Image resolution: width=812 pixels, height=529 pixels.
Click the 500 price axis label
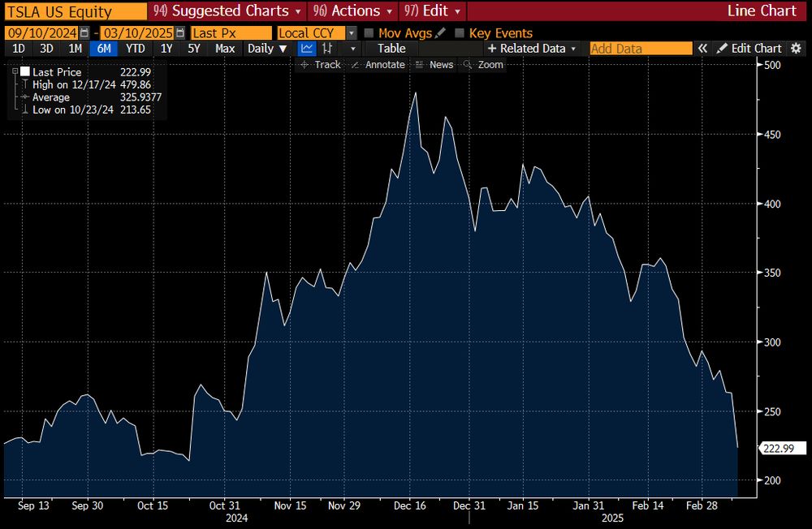coord(772,65)
